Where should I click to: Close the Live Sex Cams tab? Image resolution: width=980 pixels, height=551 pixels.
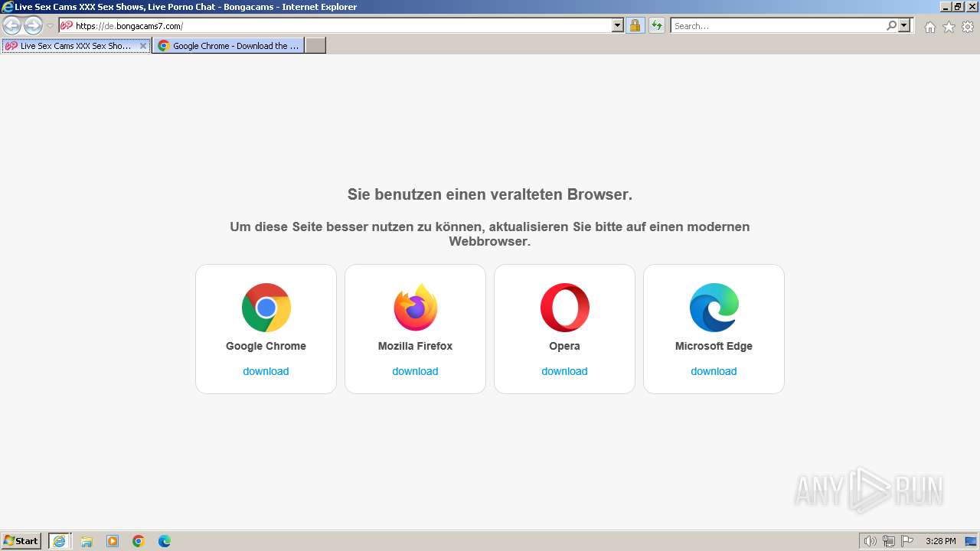pyautogui.click(x=142, y=46)
